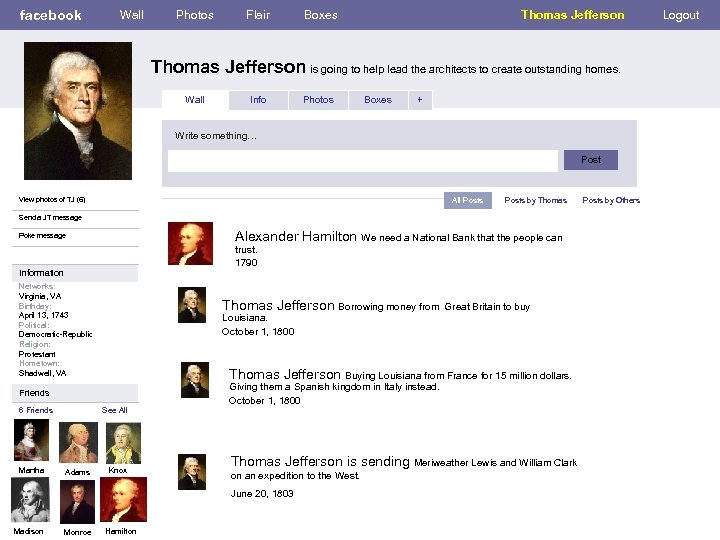Open the 6 Friends link
The height and width of the screenshot is (540, 720).
pos(36,410)
